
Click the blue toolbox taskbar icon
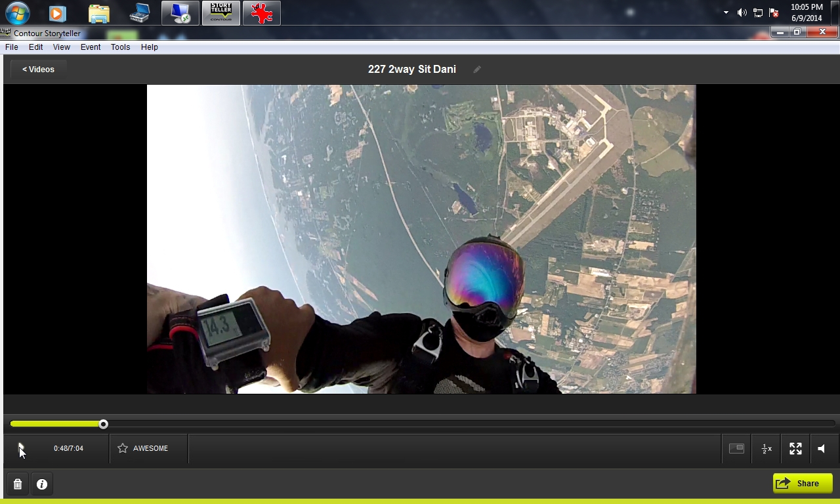139,13
